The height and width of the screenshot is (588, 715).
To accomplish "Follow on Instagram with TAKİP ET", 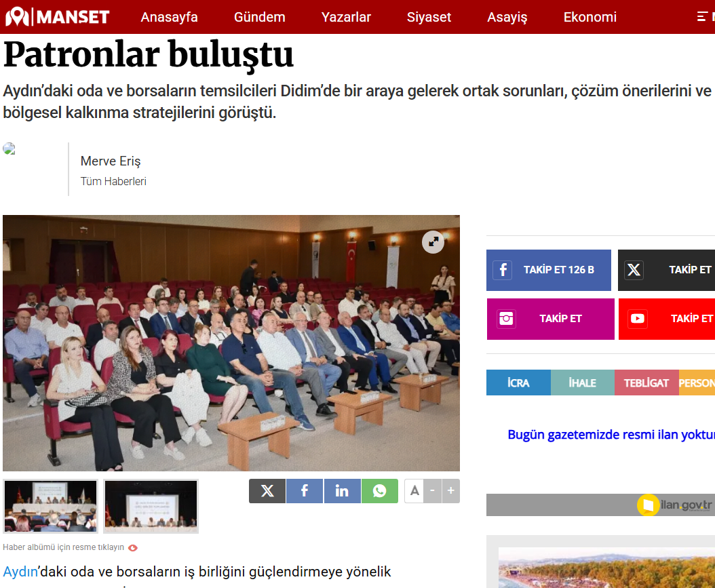I will coord(550,319).
